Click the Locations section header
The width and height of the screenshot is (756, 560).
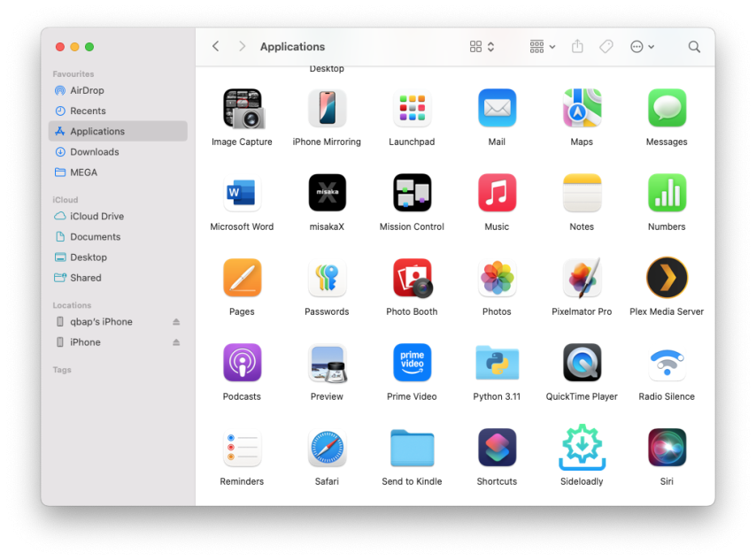(x=72, y=305)
